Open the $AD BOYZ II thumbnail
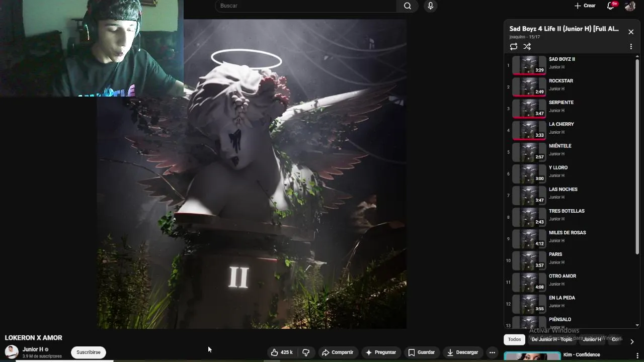Viewport: 644px width, 362px height. click(529, 65)
